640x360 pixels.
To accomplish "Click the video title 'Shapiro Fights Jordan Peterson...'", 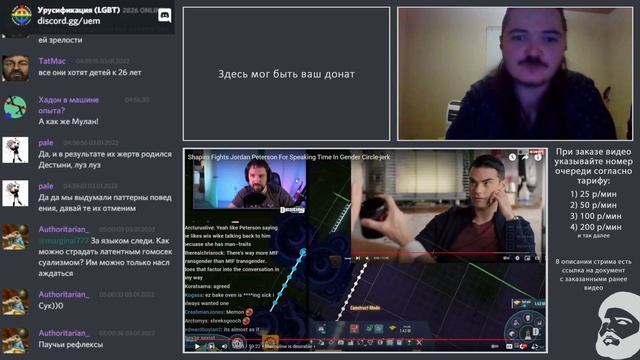I will pyautogui.click(x=289, y=157).
